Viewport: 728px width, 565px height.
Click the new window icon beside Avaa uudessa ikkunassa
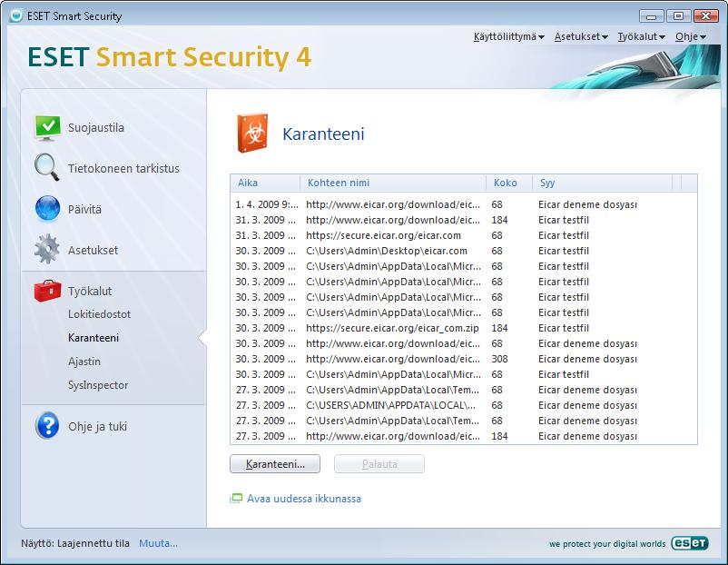point(236,499)
